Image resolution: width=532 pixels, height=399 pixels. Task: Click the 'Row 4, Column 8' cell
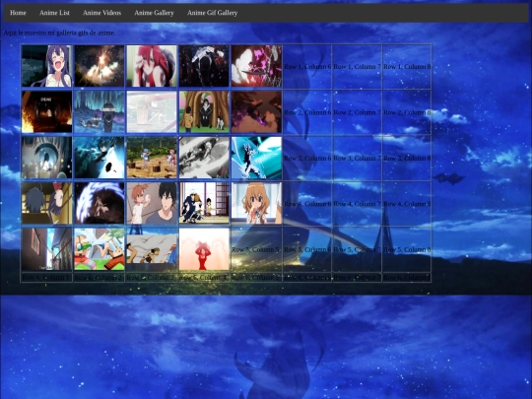(407, 204)
